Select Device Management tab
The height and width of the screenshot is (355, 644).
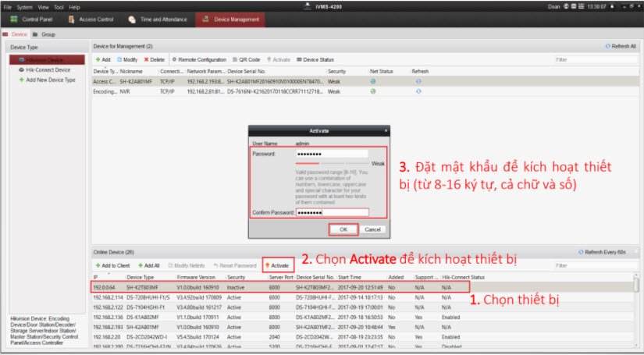point(230,20)
